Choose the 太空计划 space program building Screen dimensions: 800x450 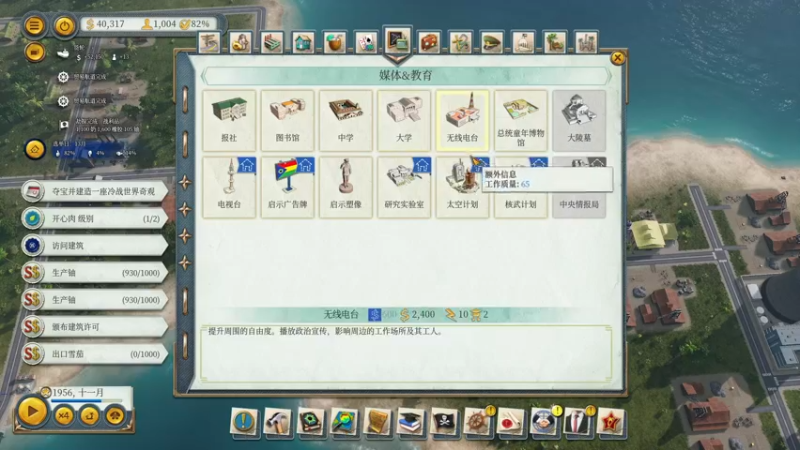(462, 187)
